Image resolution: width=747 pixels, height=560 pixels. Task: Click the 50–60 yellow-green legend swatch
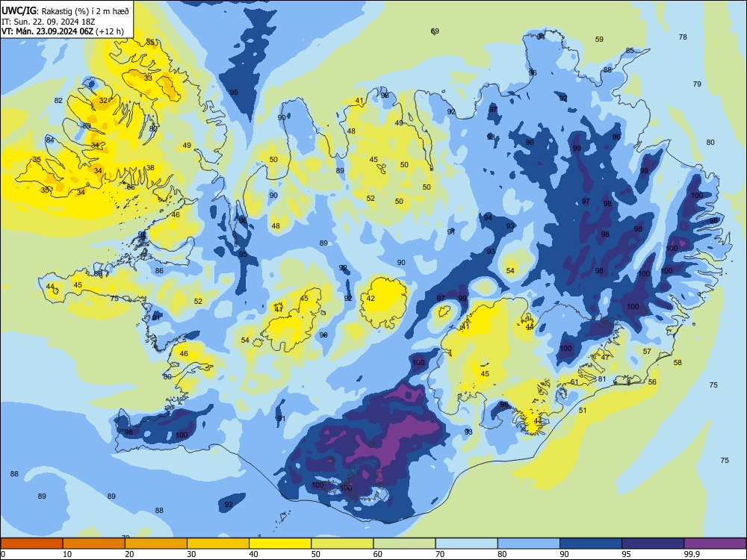[x=343, y=544]
